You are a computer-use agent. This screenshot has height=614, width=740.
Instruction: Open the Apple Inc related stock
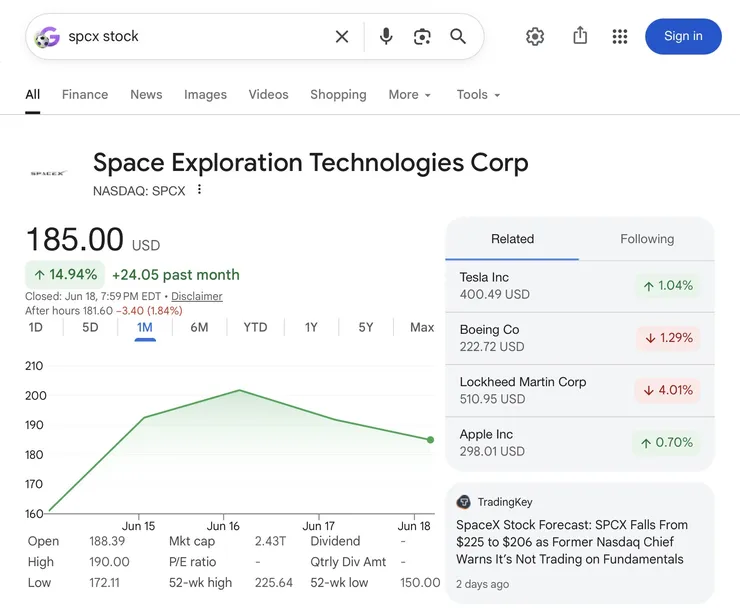click(x=580, y=443)
